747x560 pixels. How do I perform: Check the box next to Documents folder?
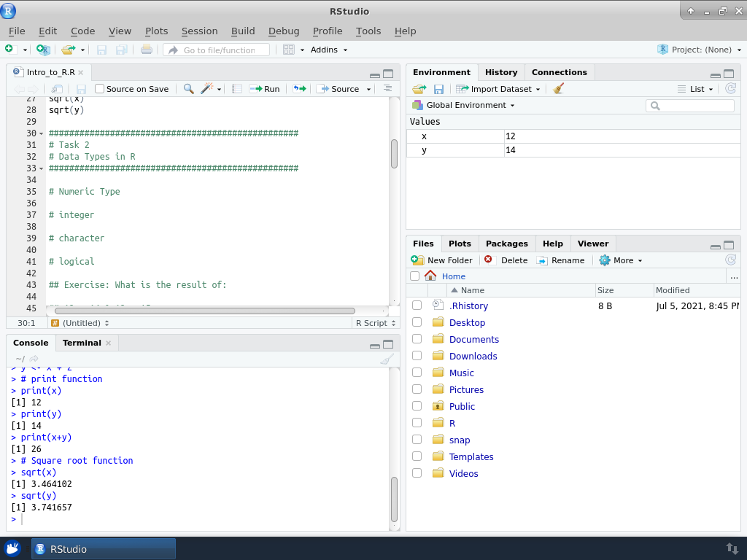coord(417,339)
